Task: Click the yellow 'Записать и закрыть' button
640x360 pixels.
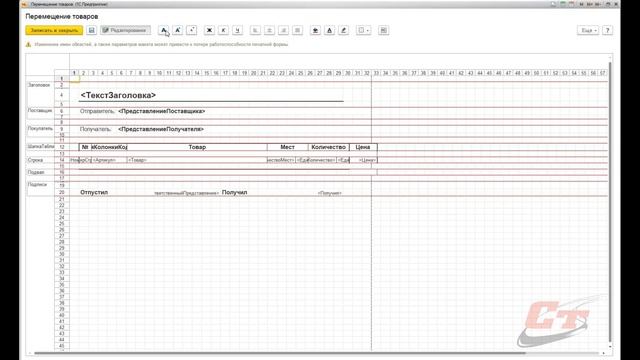Action: tap(54, 30)
